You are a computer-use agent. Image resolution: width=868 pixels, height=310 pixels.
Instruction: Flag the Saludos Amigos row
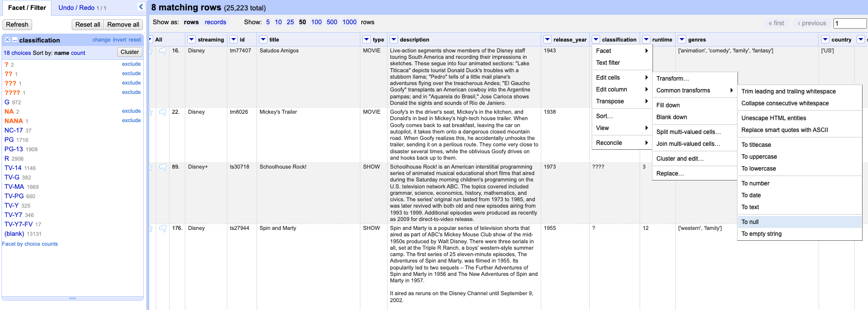[x=163, y=51]
